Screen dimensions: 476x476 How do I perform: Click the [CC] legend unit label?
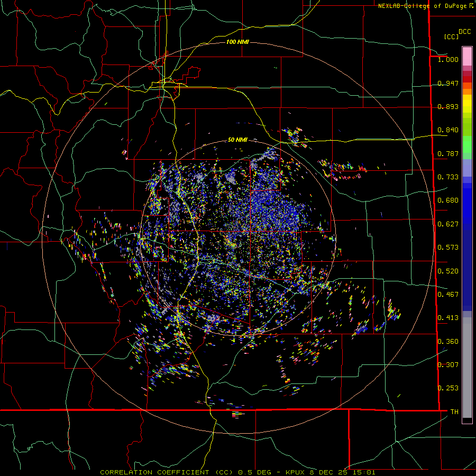451,36
